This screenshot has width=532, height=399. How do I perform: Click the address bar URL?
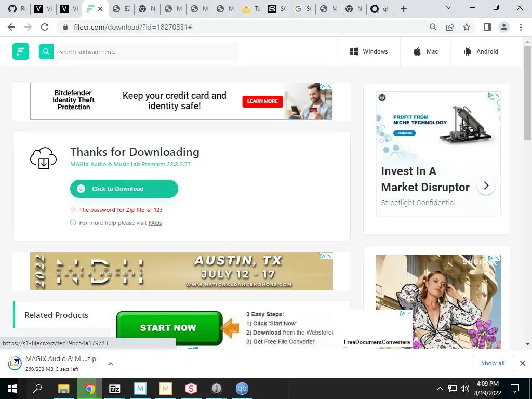133,27
